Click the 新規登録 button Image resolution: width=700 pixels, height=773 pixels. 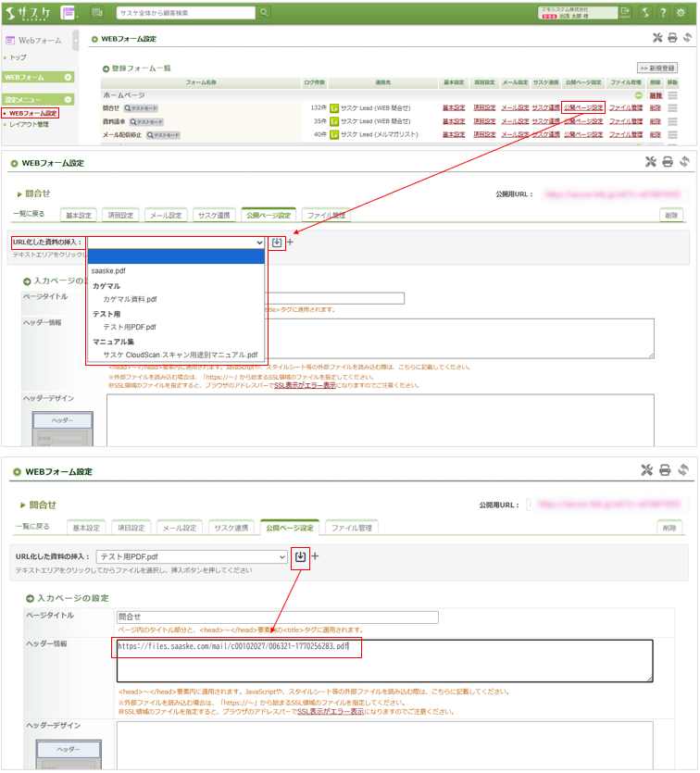[x=657, y=68]
